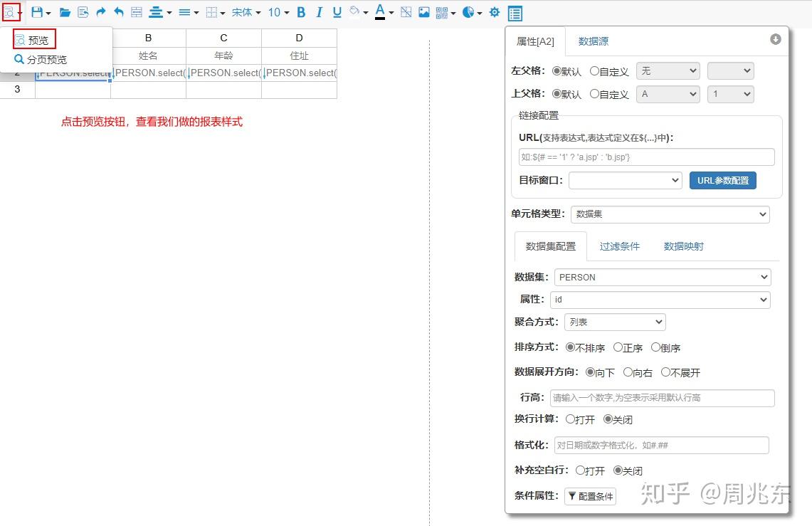Image resolution: width=812 pixels, height=526 pixels.
Task: Open the 聚合方式 列表 dropdown
Action: (615, 322)
